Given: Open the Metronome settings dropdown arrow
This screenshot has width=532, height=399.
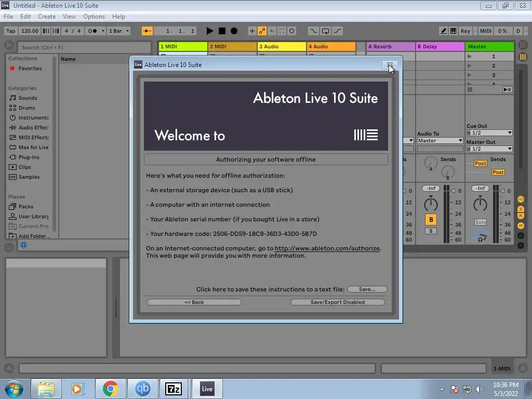Looking at the screenshot, I should (103, 31).
